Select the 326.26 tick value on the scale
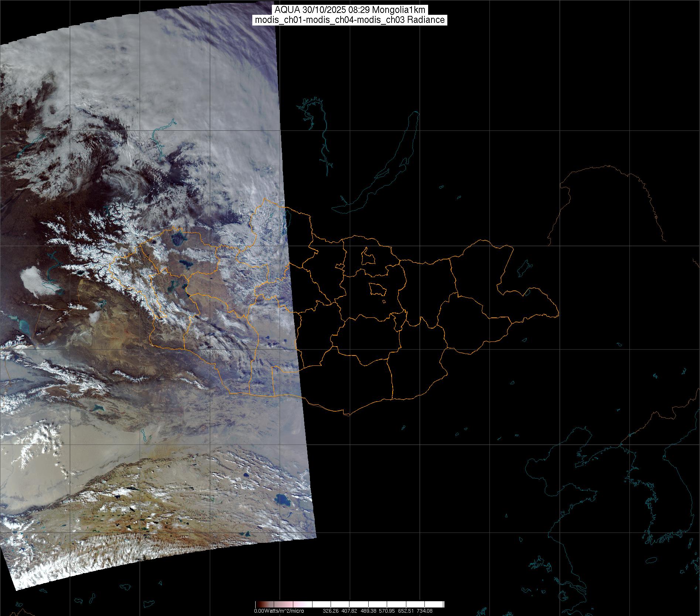 [330, 611]
